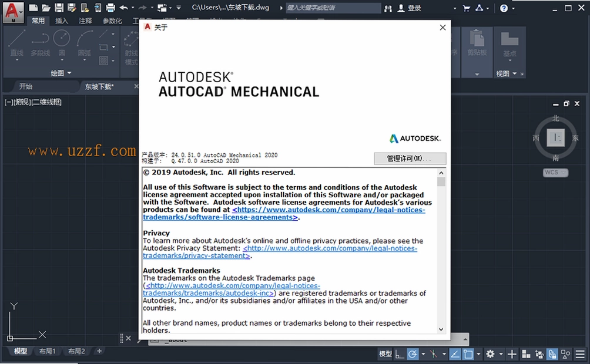
Task: Add a new layout with plus button
Action: pyautogui.click(x=99, y=351)
